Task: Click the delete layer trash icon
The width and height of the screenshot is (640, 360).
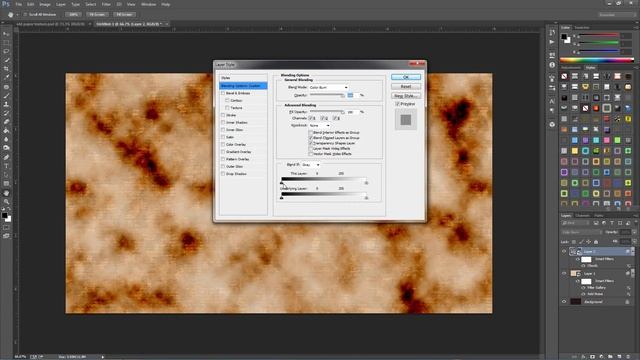Action: [628, 357]
